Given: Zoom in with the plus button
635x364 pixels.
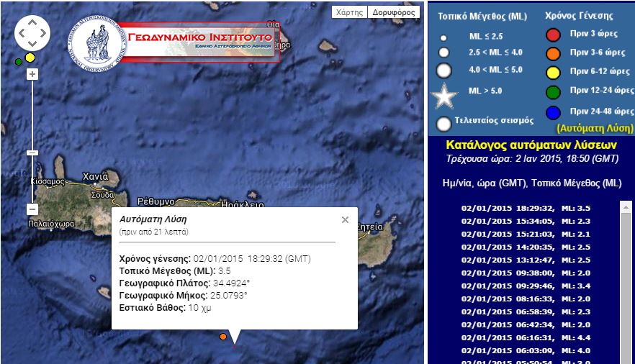Looking at the screenshot, I should point(32,74).
